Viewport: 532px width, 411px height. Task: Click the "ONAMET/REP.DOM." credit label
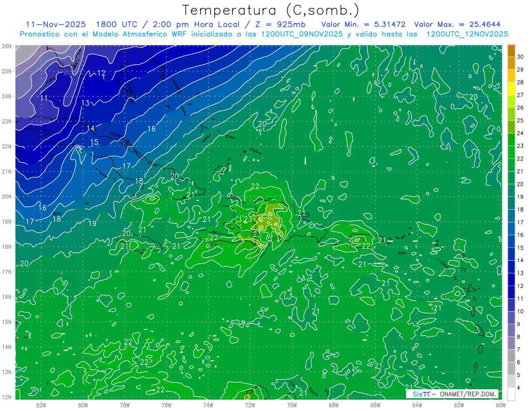(467, 394)
